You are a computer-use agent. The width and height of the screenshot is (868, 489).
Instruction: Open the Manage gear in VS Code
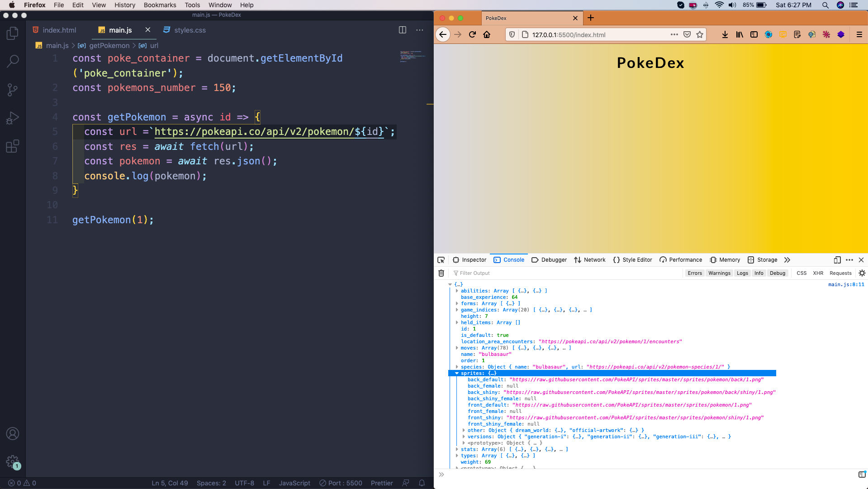coord(13,462)
